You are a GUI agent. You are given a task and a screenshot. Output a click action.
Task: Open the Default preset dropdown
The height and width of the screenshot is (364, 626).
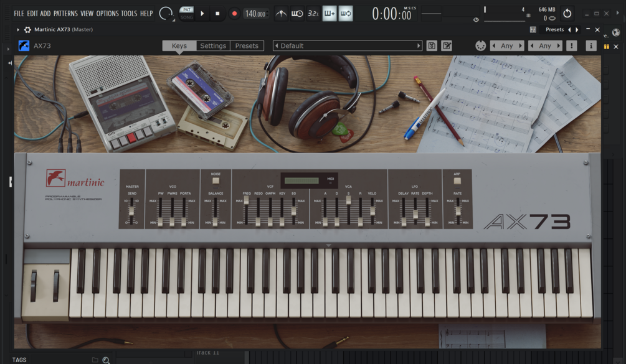click(x=348, y=46)
